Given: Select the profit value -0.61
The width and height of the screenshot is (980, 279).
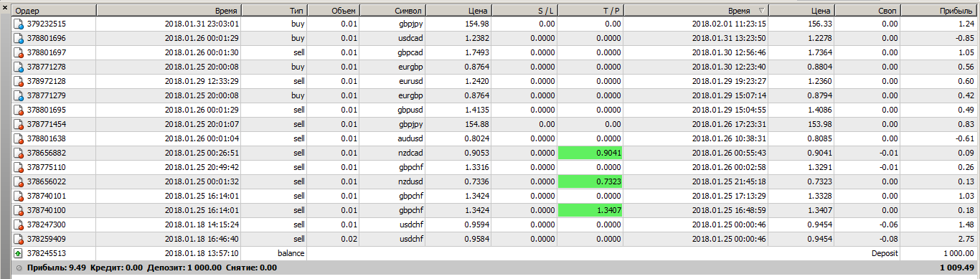Looking at the screenshot, I should [x=964, y=138].
